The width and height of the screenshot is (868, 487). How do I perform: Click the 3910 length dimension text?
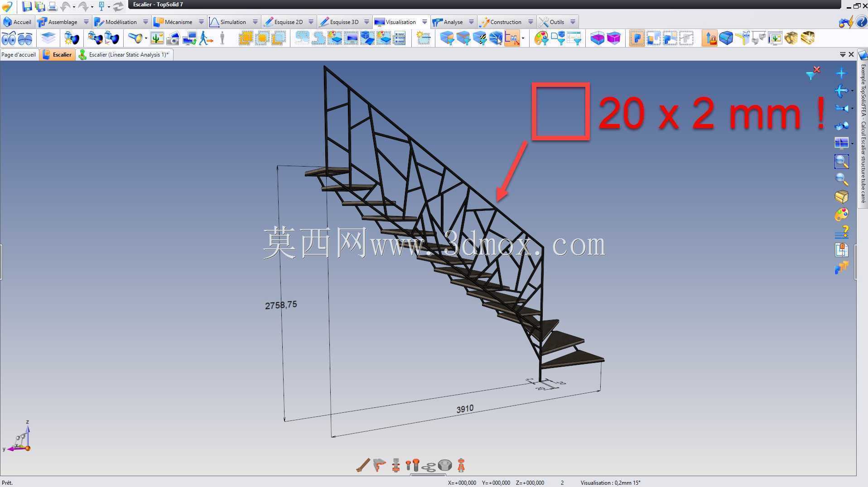(x=465, y=409)
